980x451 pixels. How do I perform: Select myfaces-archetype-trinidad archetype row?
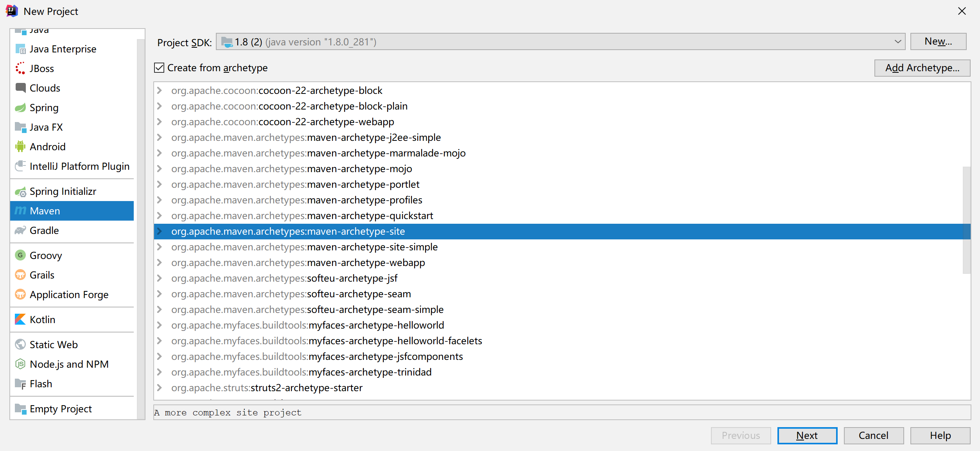(562, 372)
